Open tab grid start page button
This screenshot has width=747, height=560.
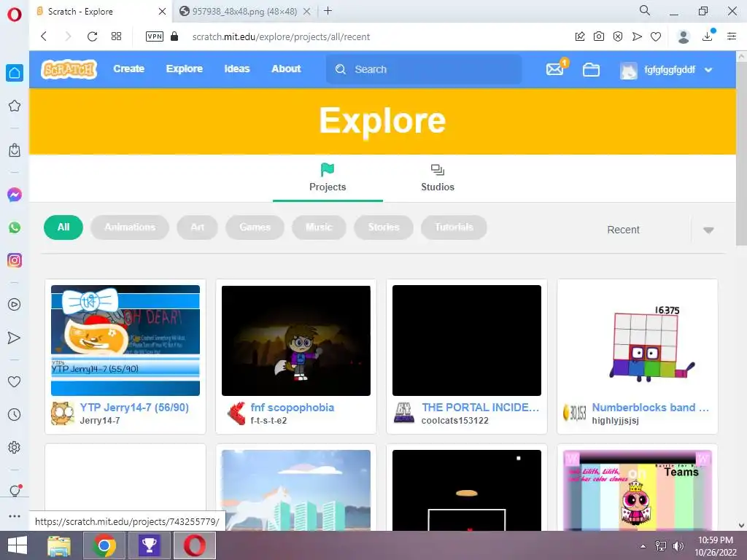coord(116,36)
